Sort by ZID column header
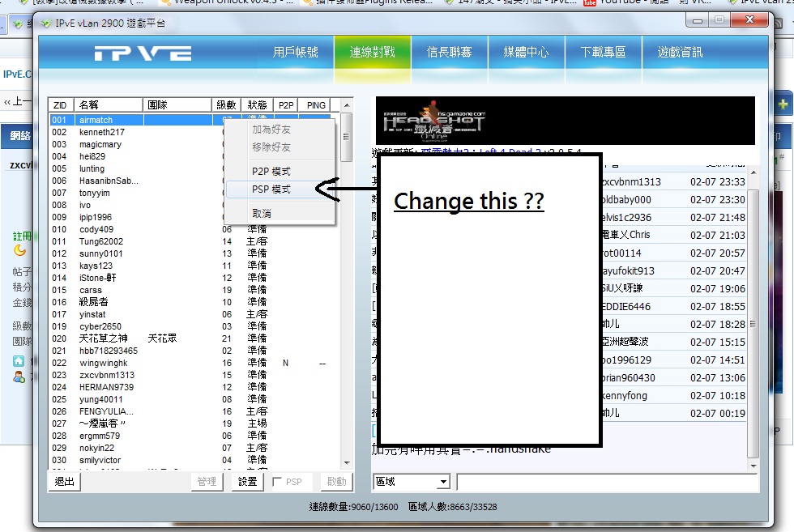Viewport: 794px width, 532px height. [x=60, y=105]
